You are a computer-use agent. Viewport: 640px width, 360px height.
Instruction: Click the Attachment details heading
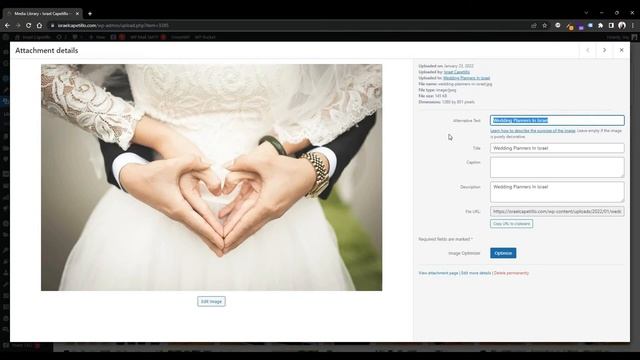point(47,51)
